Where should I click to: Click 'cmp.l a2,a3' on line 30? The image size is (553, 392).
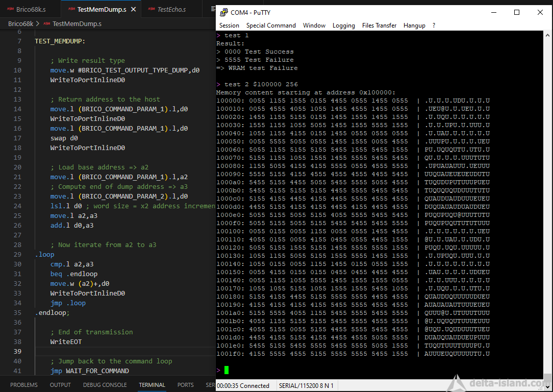point(72,264)
